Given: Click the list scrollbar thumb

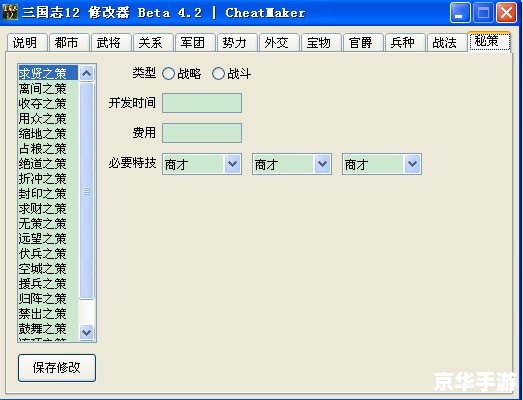Looking at the screenshot, I should (x=87, y=191).
